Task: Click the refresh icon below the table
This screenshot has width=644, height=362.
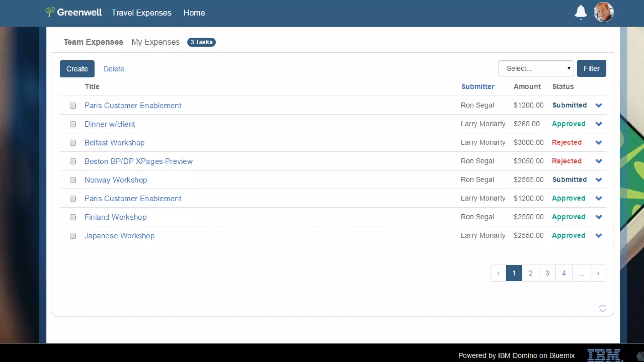Action: 602,308
